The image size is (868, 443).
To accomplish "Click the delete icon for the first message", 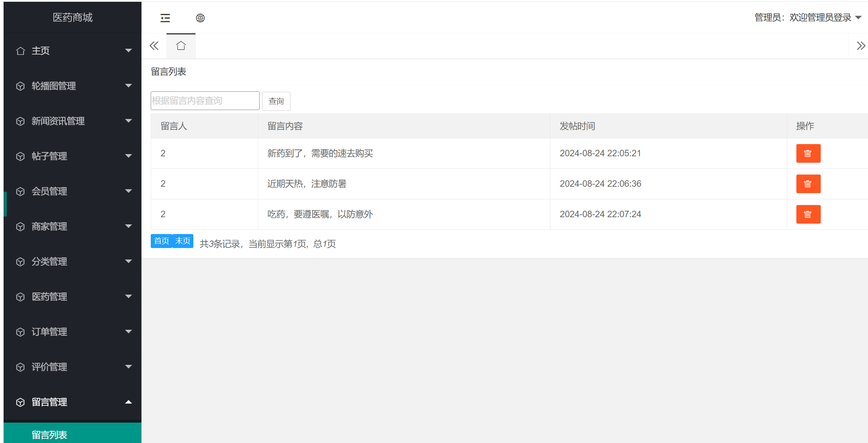I will (808, 153).
